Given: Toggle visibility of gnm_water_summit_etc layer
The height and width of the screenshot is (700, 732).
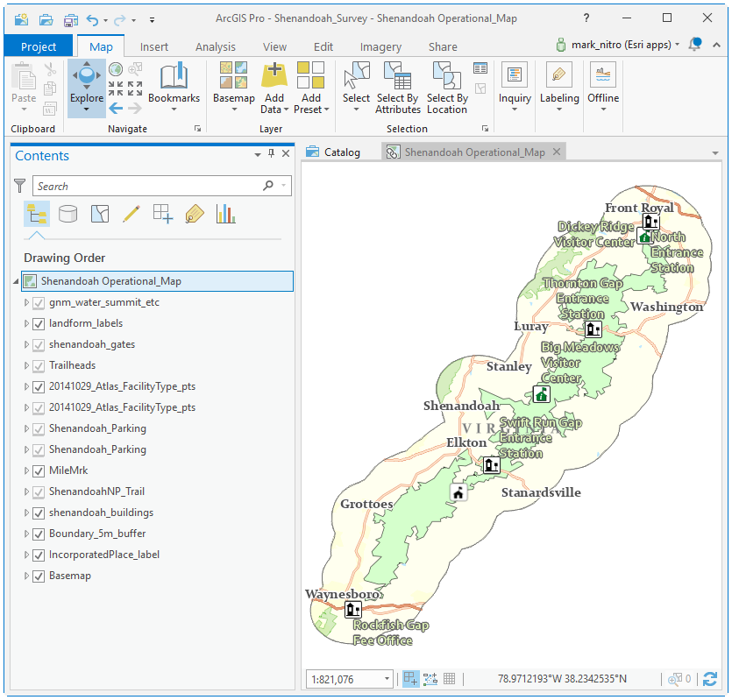Looking at the screenshot, I should [39, 303].
